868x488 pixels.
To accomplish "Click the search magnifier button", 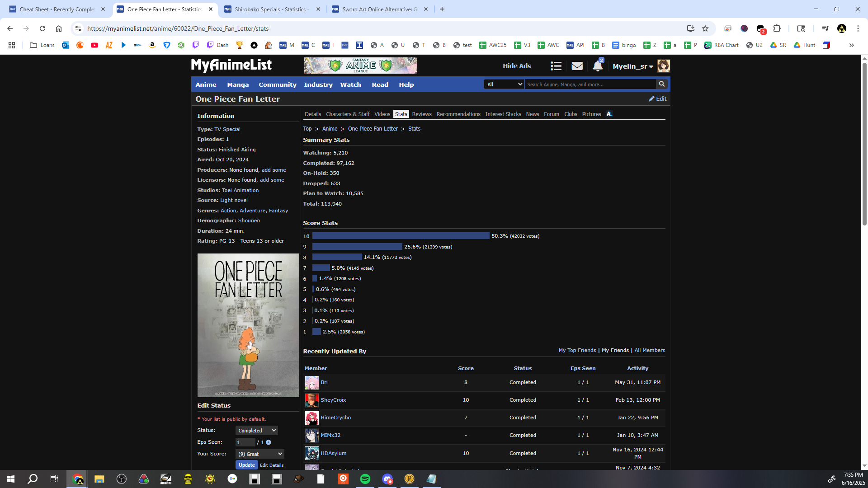I will 661,84.
